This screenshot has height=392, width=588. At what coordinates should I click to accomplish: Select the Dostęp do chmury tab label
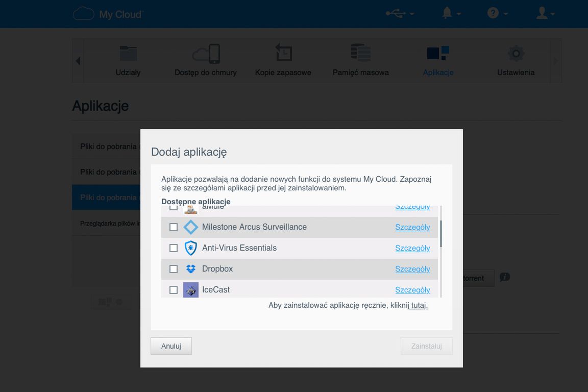206,72
